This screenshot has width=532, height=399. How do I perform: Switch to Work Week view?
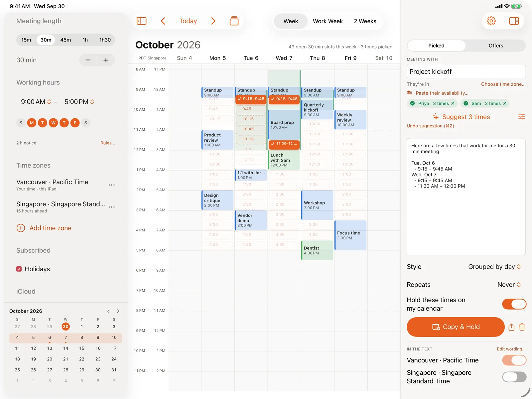tap(328, 21)
